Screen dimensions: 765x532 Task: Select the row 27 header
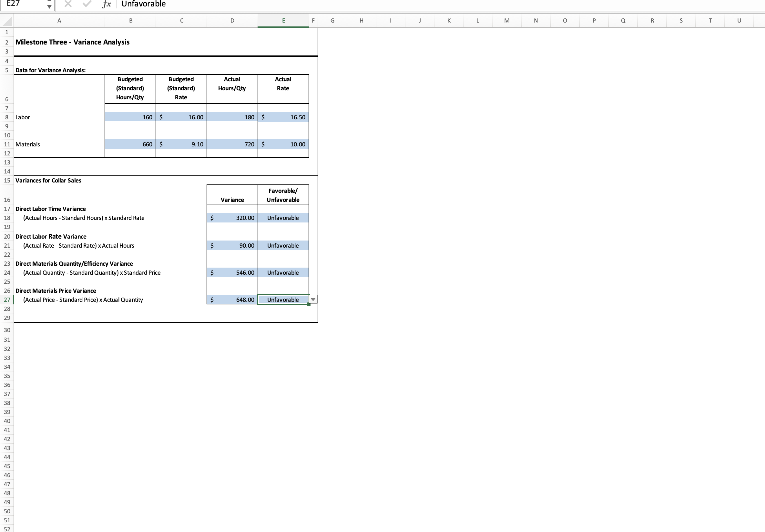(7, 300)
